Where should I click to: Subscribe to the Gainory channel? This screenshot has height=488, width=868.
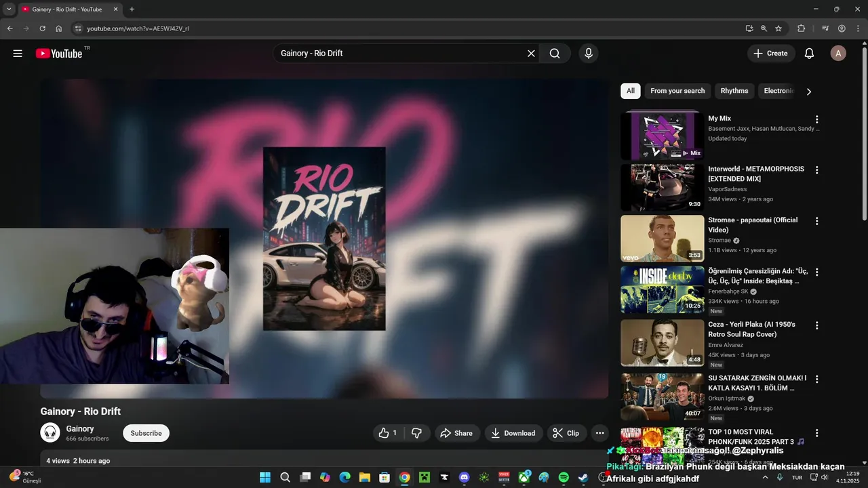point(146,433)
